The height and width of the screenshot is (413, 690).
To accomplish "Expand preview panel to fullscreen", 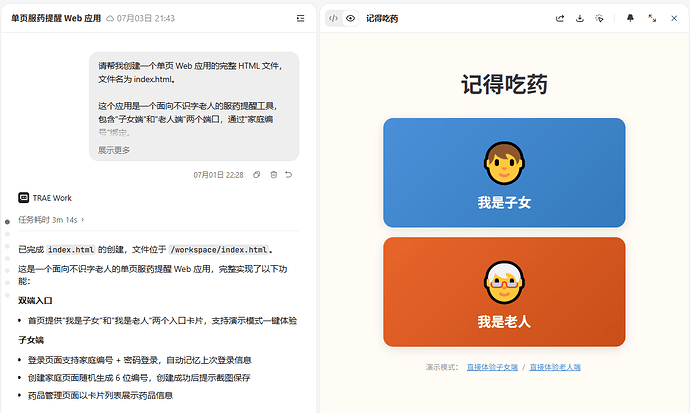I will point(652,18).
